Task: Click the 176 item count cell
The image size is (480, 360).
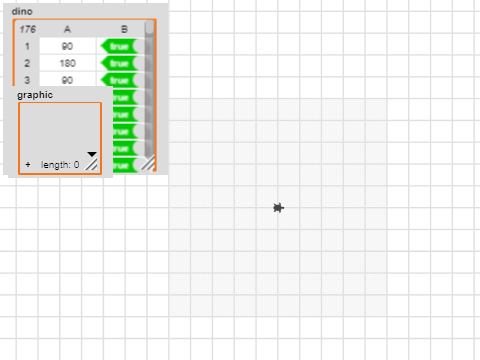Action: (x=27, y=29)
